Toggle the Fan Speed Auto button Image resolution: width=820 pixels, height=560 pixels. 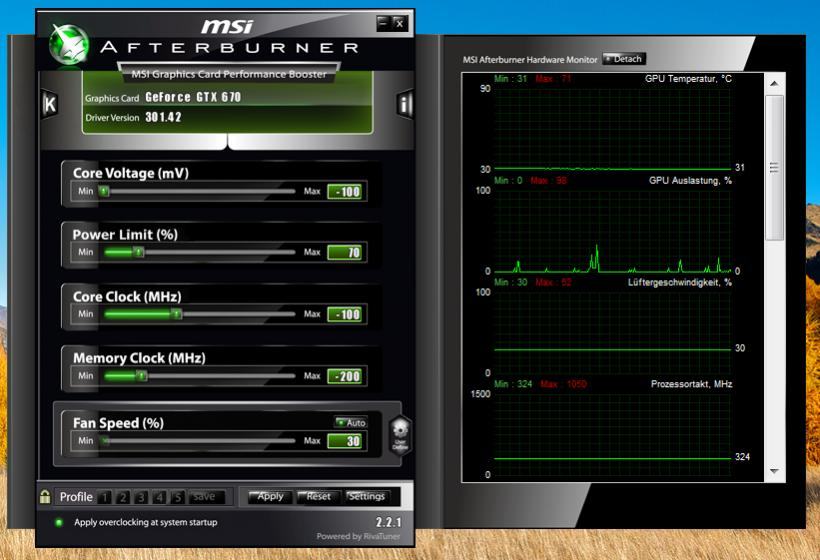350,422
